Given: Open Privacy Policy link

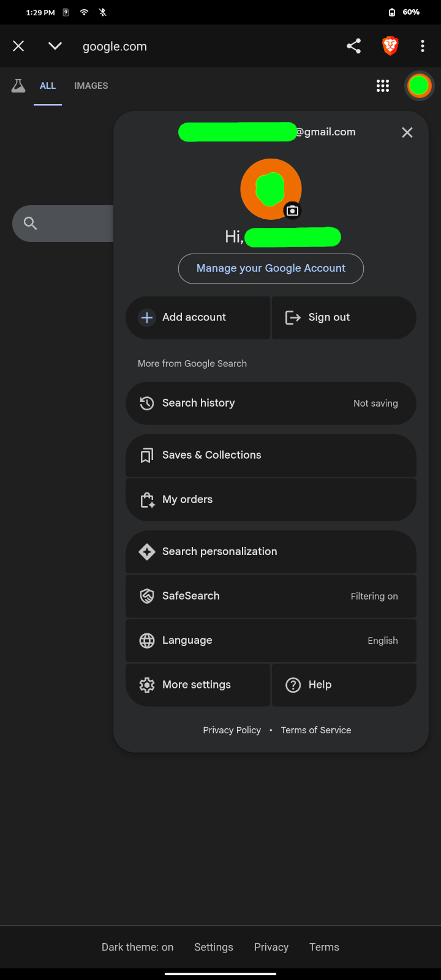Looking at the screenshot, I should 232,730.
